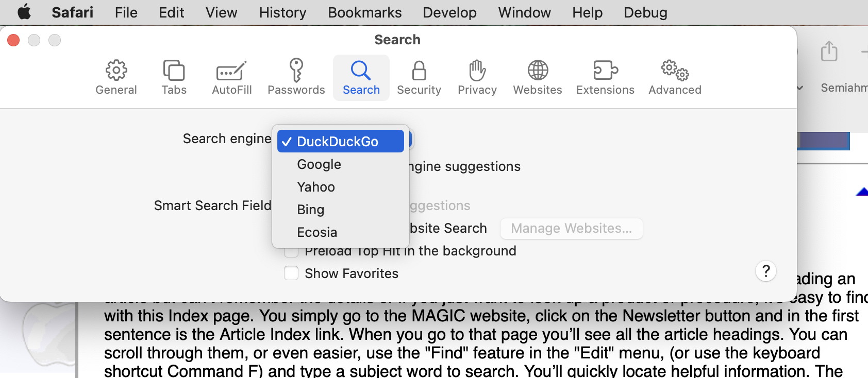Screen dimensions: 868x378
Task: Choose Yahoo from the search engine list
Action: (x=340, y=187)
